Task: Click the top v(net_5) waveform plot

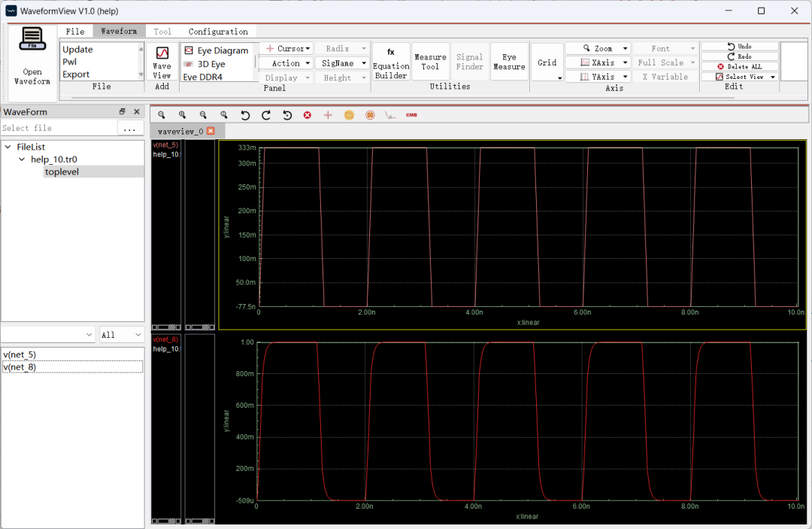Action: pos(529,227)
